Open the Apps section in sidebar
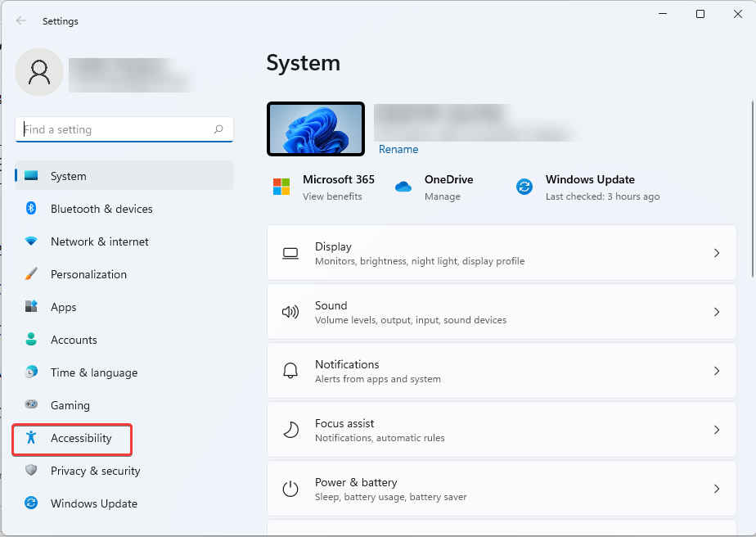This screenshot has height=537, width=756. tap(64, 307)
